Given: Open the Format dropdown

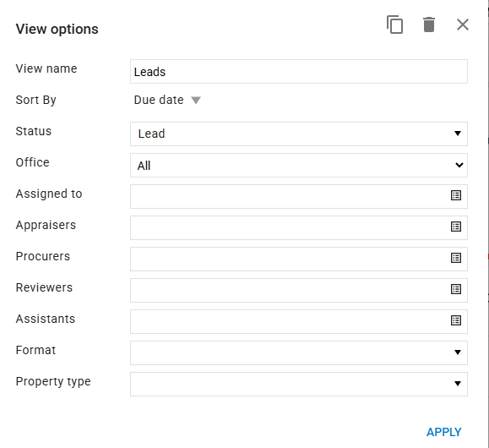Looking at the screenshot, I should pos(299,352).
